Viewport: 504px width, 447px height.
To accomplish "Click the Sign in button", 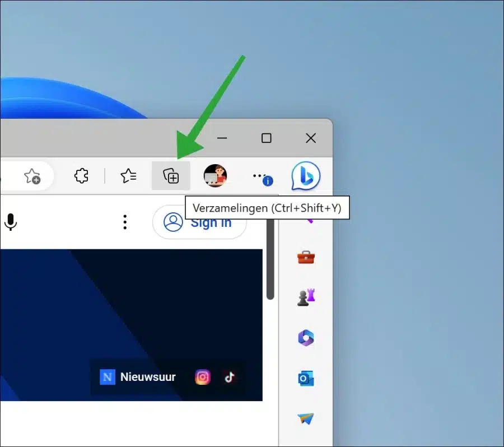I will coord(199,222).
